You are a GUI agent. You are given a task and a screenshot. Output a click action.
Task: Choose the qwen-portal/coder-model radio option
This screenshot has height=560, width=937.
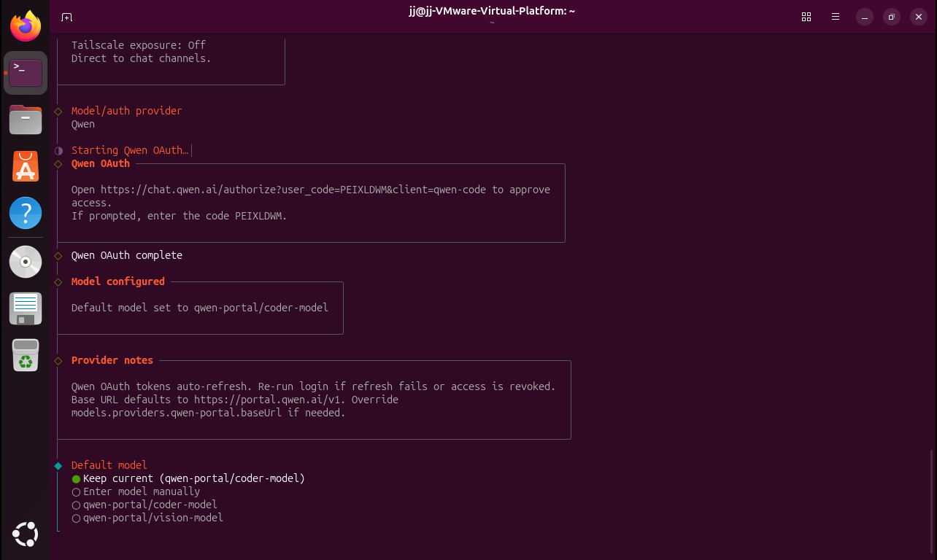[150, 505]
